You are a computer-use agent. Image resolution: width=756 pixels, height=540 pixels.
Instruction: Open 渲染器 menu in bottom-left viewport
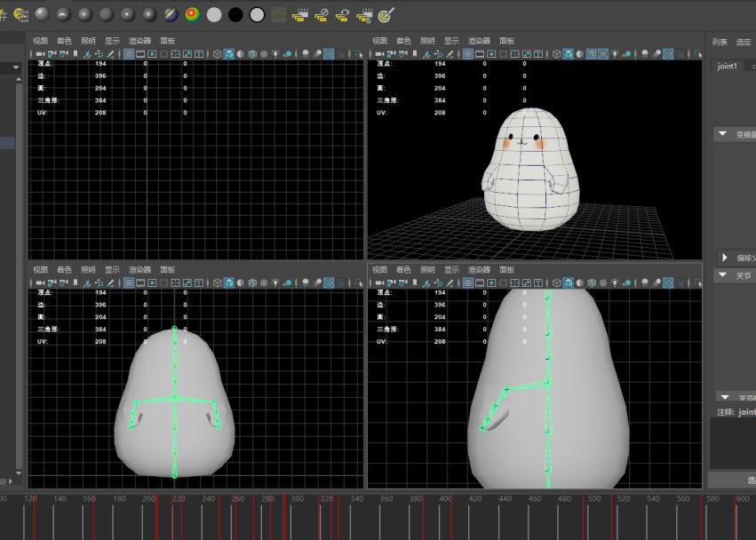tap(140, 269)
